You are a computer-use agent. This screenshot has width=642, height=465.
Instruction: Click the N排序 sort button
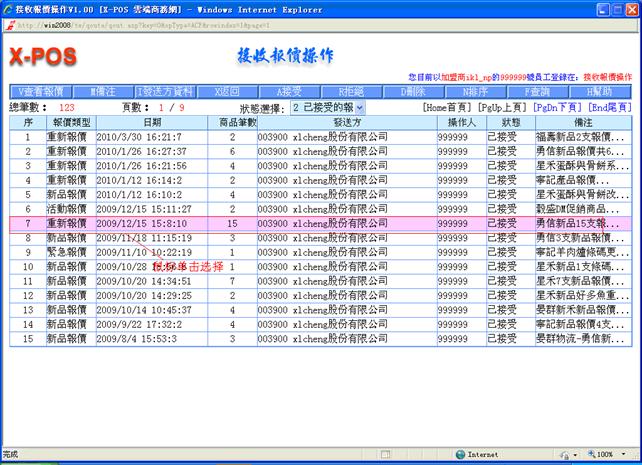[x=476, y=91]
